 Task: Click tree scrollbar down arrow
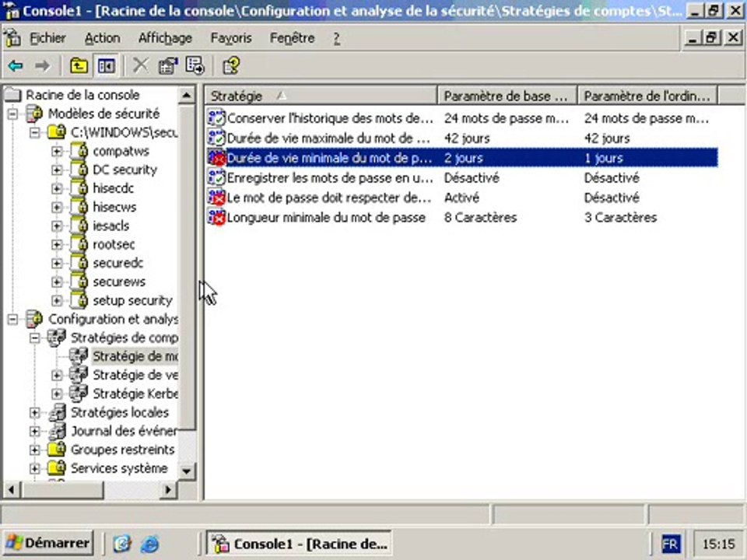tap(186, 471)
